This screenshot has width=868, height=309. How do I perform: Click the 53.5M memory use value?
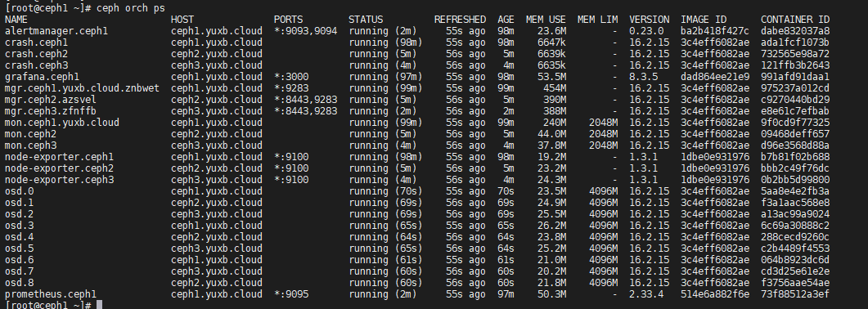(x=552, y=77)
